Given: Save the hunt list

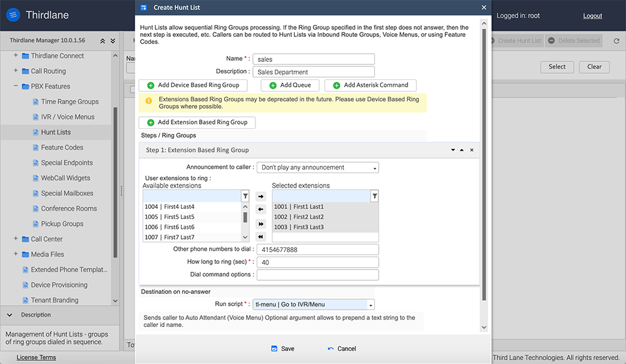Looking at the screenshot, I should pyautogui.click(x=282, y=348).
